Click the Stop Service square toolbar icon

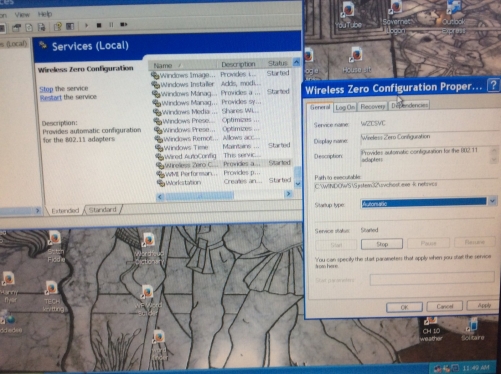coord(99,25)
